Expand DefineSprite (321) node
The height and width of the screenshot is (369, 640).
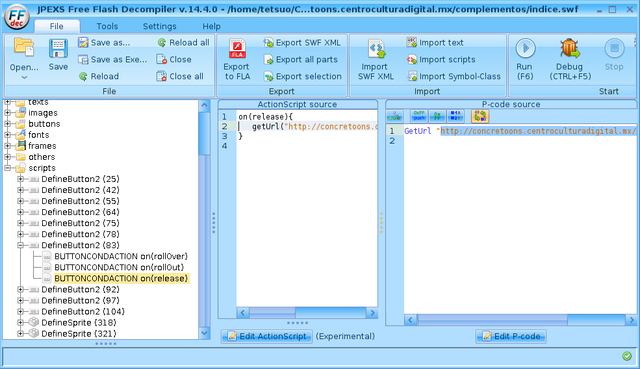coord(20,334)
